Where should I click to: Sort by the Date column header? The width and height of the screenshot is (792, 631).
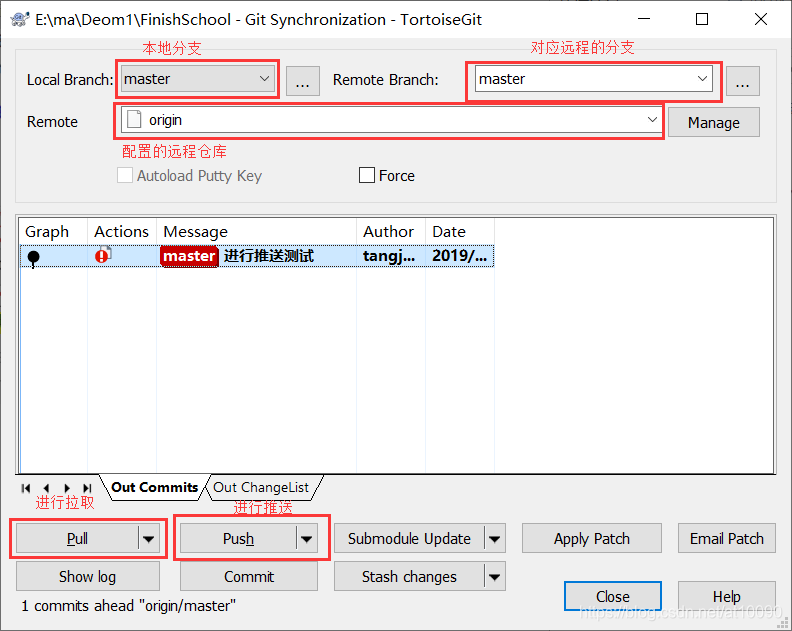coord(460,231)
